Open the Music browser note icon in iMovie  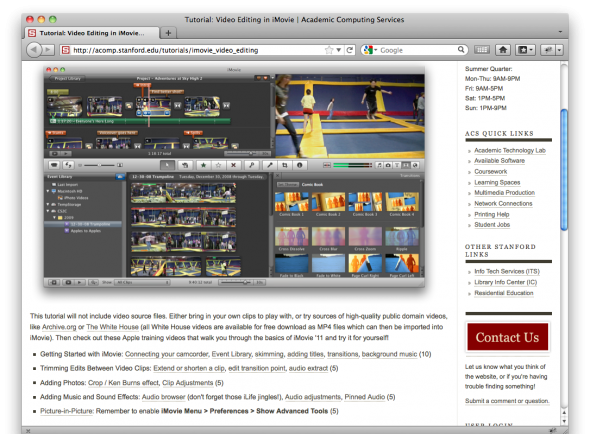point(380,165)
